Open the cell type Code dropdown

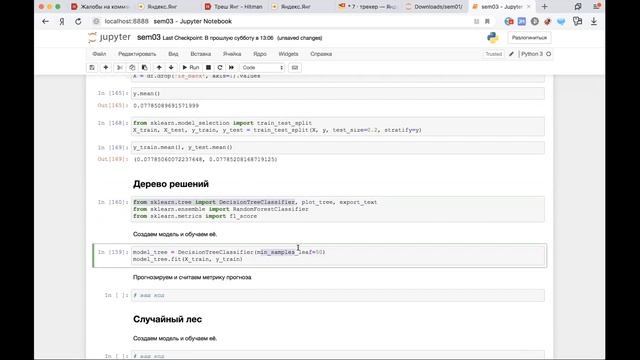pos(262,67)
